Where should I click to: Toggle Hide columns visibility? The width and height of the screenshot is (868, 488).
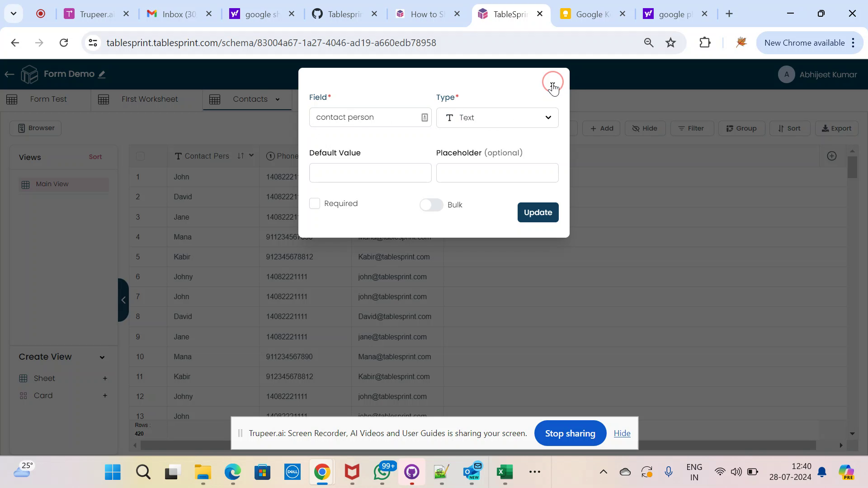pyautogui.click(x=646, y=128)
